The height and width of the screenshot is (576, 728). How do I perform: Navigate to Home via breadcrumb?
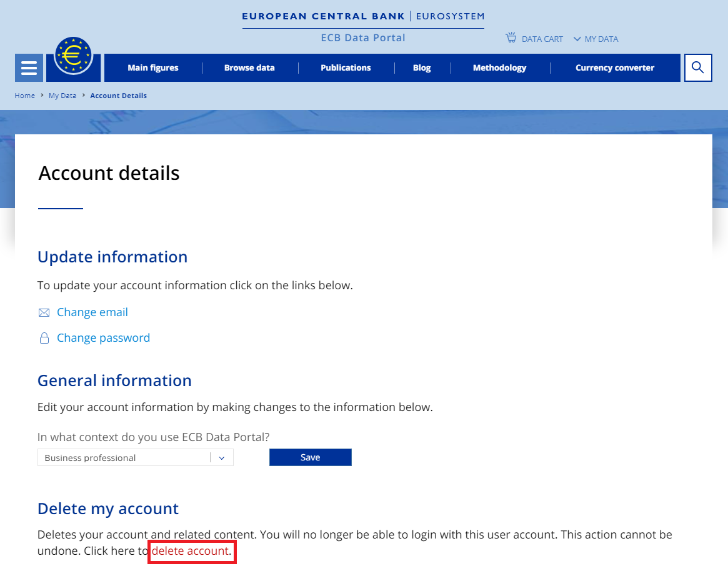click(24, 95)
